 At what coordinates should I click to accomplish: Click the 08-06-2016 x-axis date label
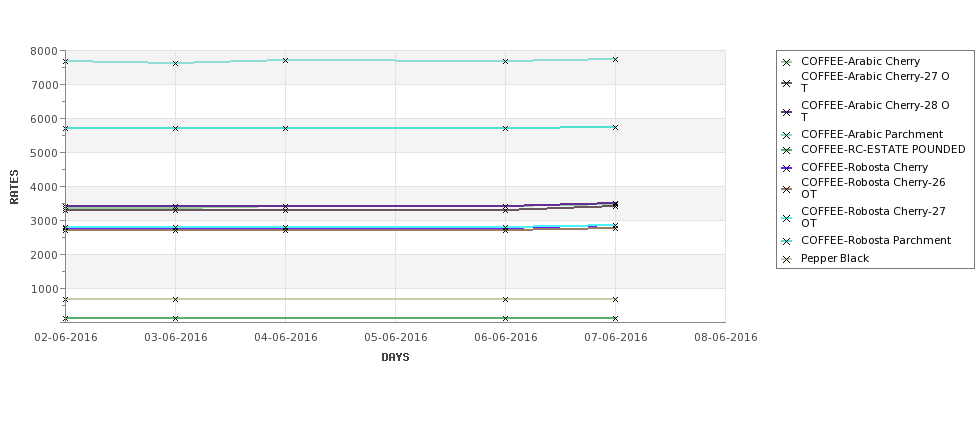[x=726, y=338]
